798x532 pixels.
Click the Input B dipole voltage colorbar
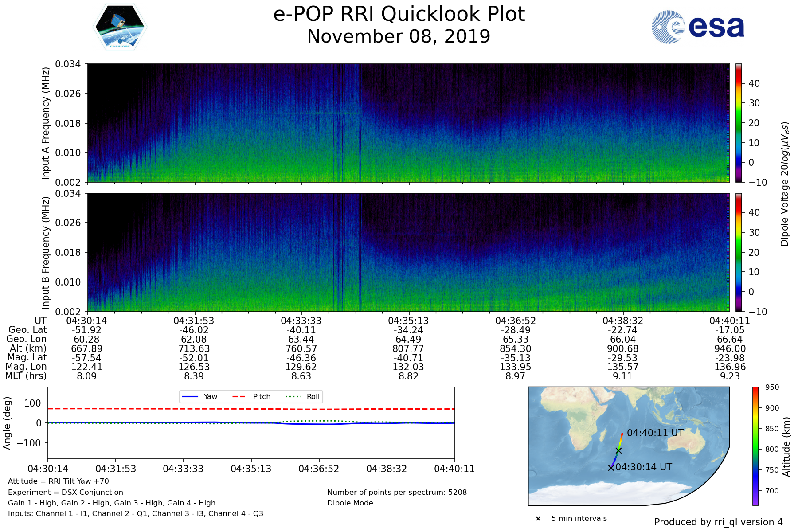[739, 252]
